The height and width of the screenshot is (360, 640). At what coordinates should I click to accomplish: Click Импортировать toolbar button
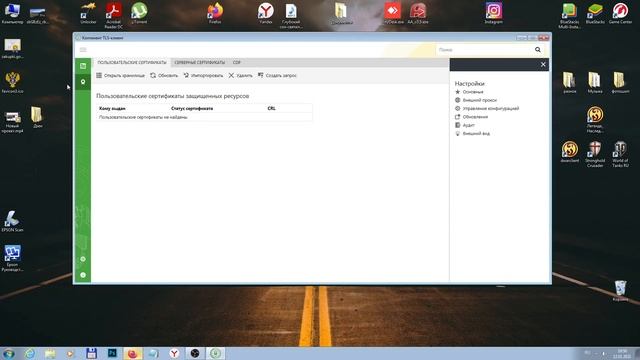(203, 76)
